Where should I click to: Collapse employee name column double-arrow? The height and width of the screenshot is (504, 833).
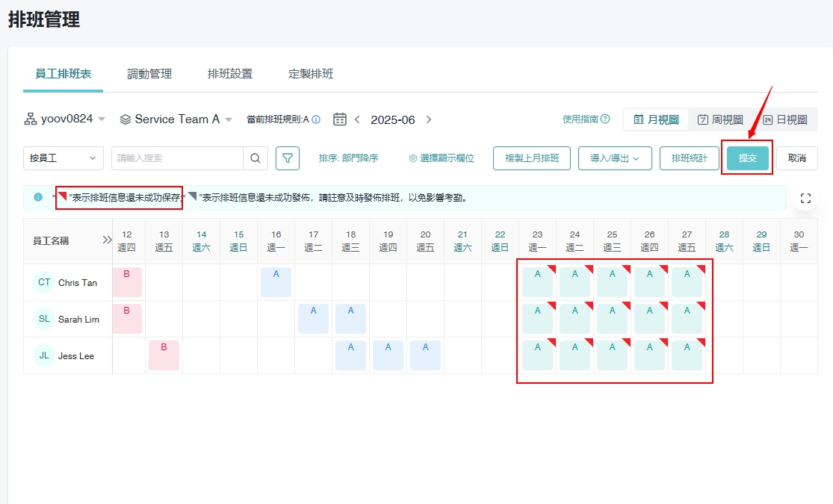pyautogui.click(x=107, y=240)
